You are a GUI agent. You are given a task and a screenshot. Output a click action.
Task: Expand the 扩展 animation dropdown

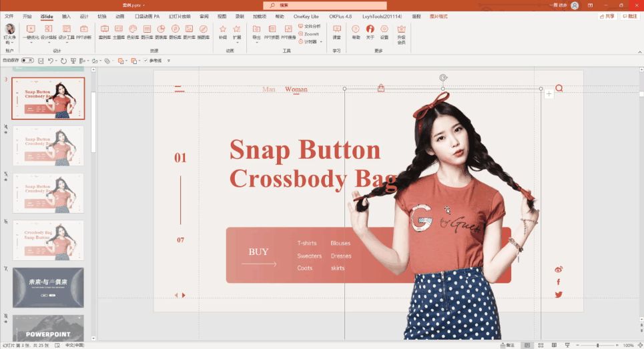(237, 42)
